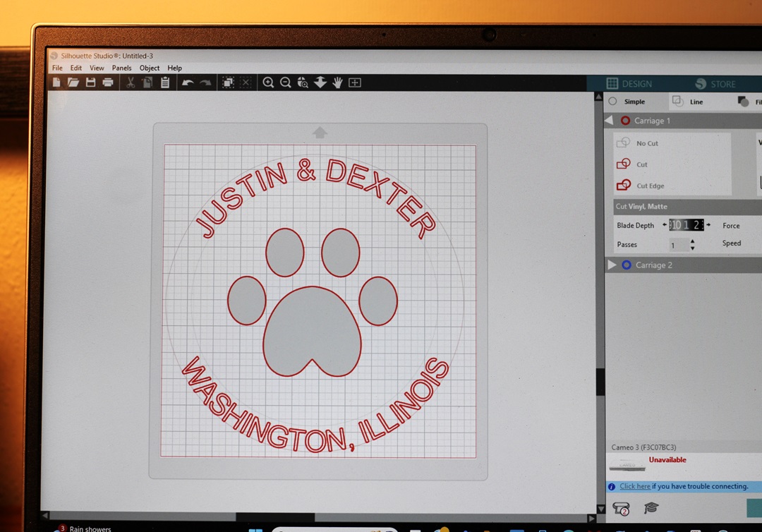Click the 'Click here' troubleshooting link

(634, 486)
